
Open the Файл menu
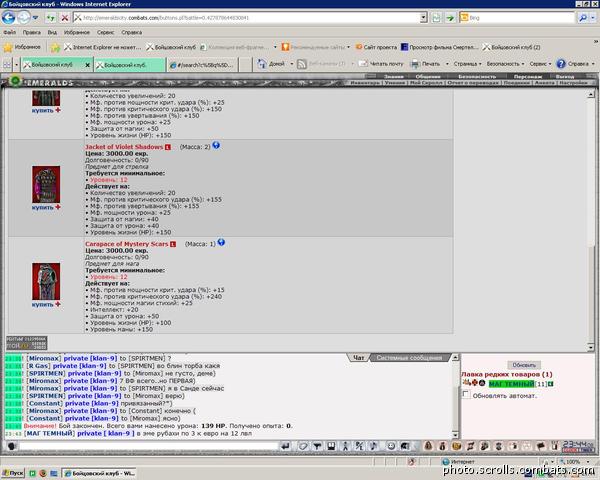(x=10, y=33)
